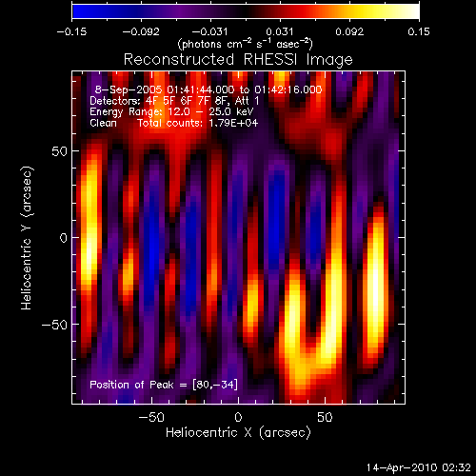Click the '14-Apr-2010 02:32' timestamp
476x476 pixels.
click(x=419, y=467)
